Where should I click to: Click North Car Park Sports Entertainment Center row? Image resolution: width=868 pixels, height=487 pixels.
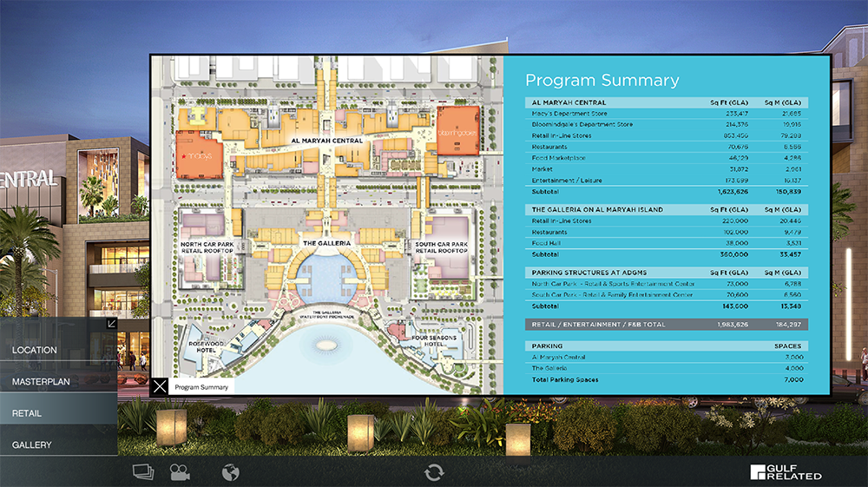667,284
